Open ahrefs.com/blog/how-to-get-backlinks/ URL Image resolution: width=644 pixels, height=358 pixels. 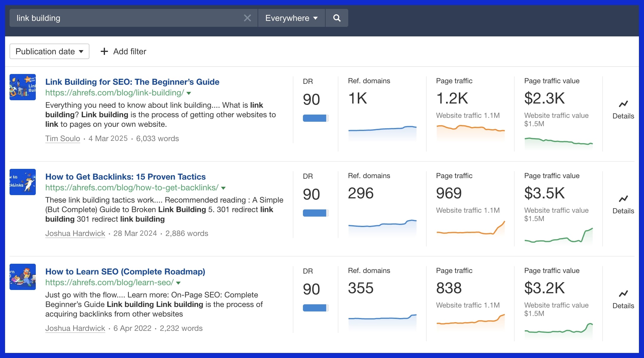pyautogui.click(x=132, y=188)
